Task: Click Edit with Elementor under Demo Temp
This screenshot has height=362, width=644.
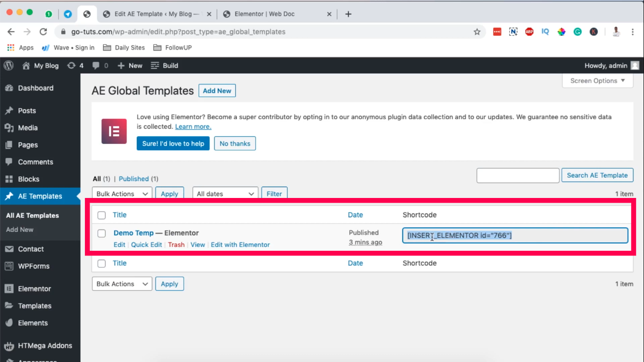Action: (240, 245)
